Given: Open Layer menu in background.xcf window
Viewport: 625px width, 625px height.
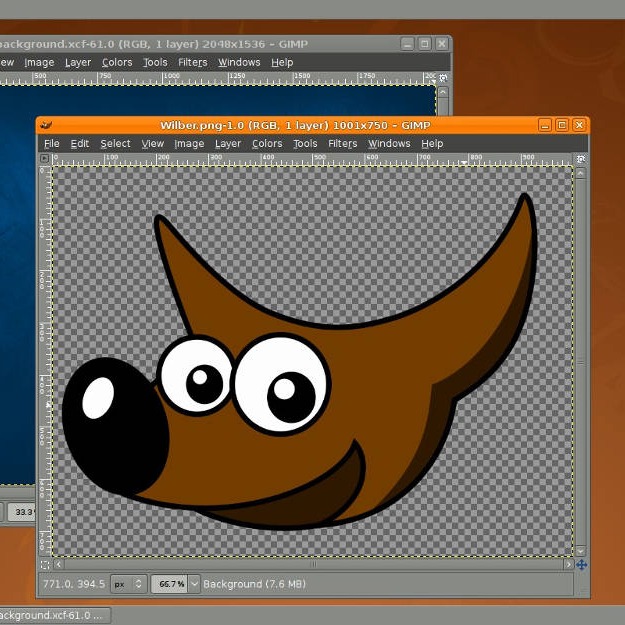Looking at the screenshot, I should pos(78,63).
